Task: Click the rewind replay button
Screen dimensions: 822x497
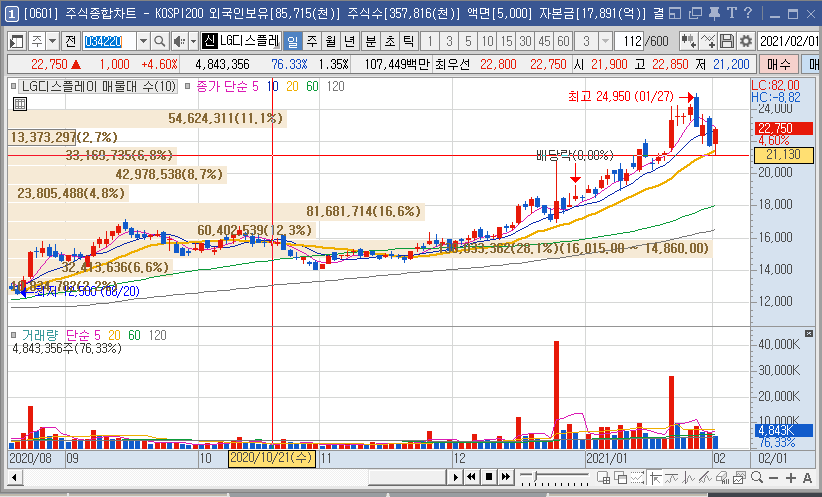Action: (472, 477)
